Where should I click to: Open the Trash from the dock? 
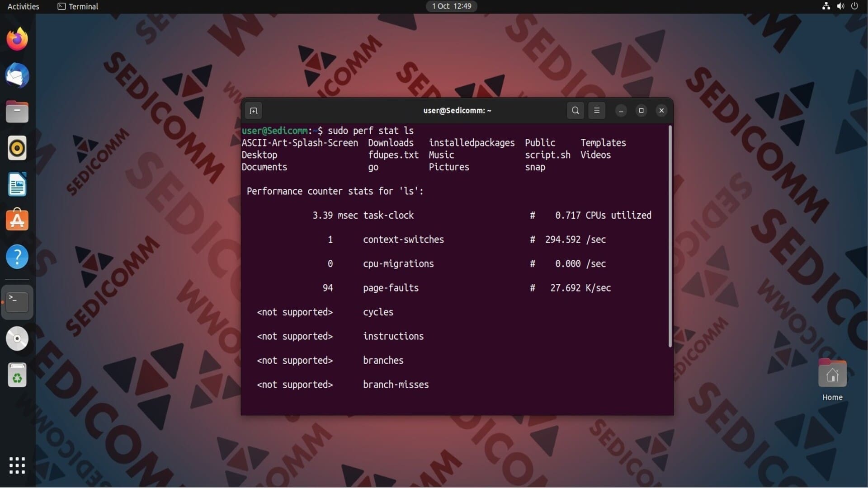[17, 375]
